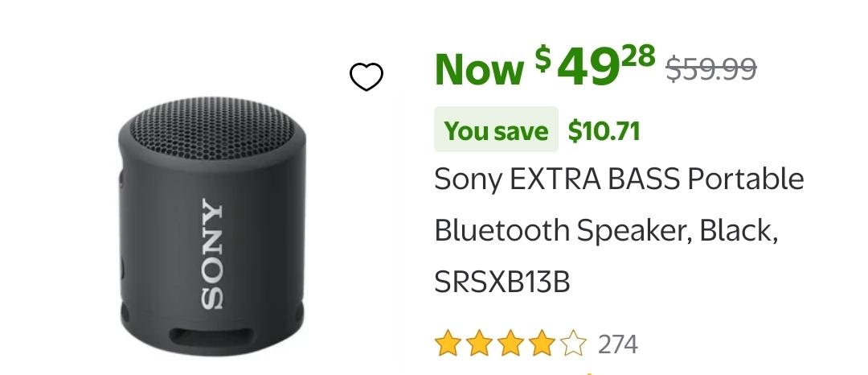Open the Sony EXTRA BASS Portable title
The image size is (868, 375).
(619, 179)
